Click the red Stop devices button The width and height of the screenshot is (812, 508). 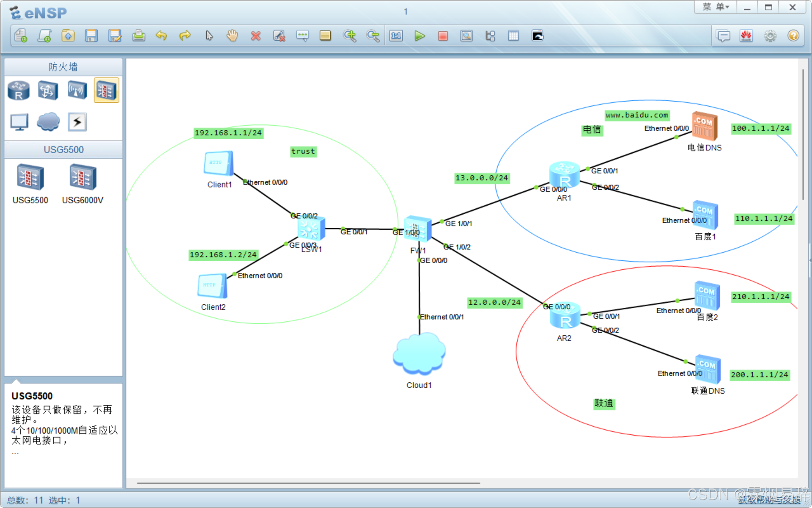(443, 36)
